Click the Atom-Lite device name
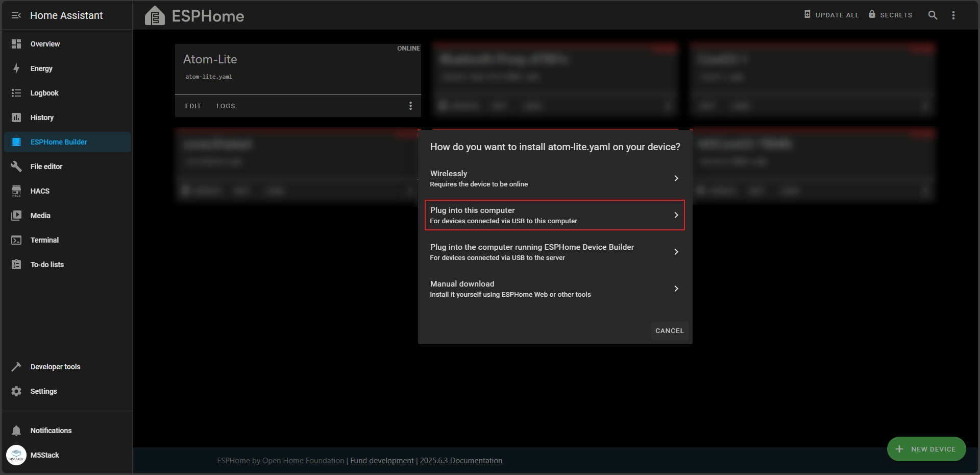 click(210, 59)
